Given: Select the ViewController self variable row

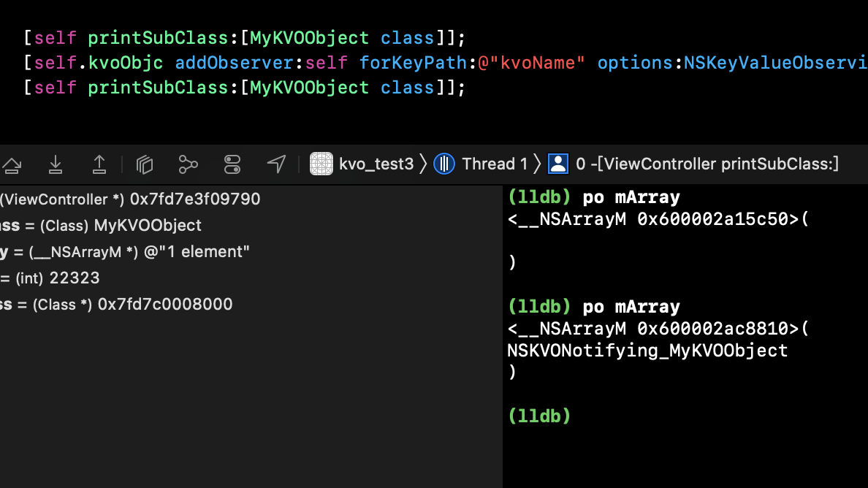Looking at the screenshot, I should point(130,199).
